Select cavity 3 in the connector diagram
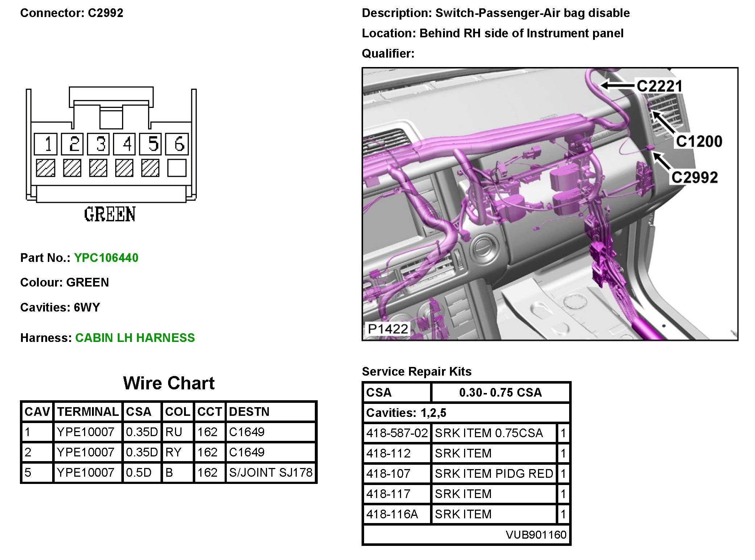755x560 pixels. click(98, 144)
